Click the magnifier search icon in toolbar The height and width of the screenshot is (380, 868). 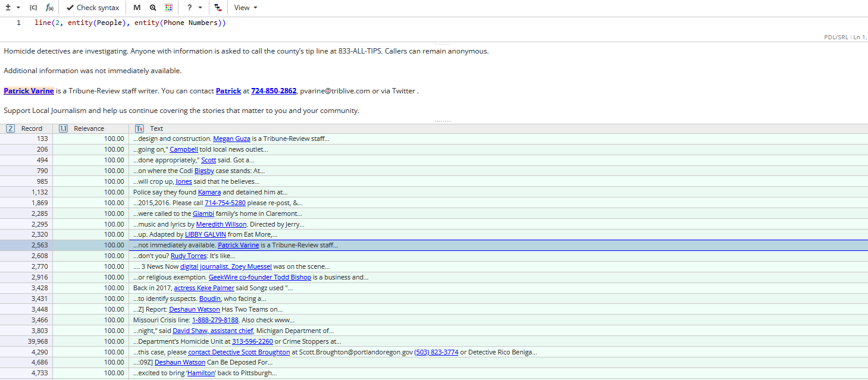point(153,8)
